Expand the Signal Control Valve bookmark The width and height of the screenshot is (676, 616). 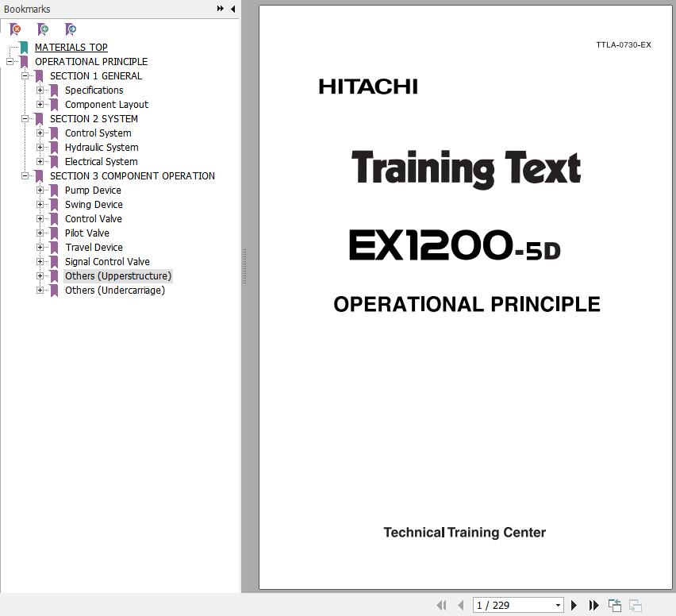pyautogui.click(x=40, y=261)
